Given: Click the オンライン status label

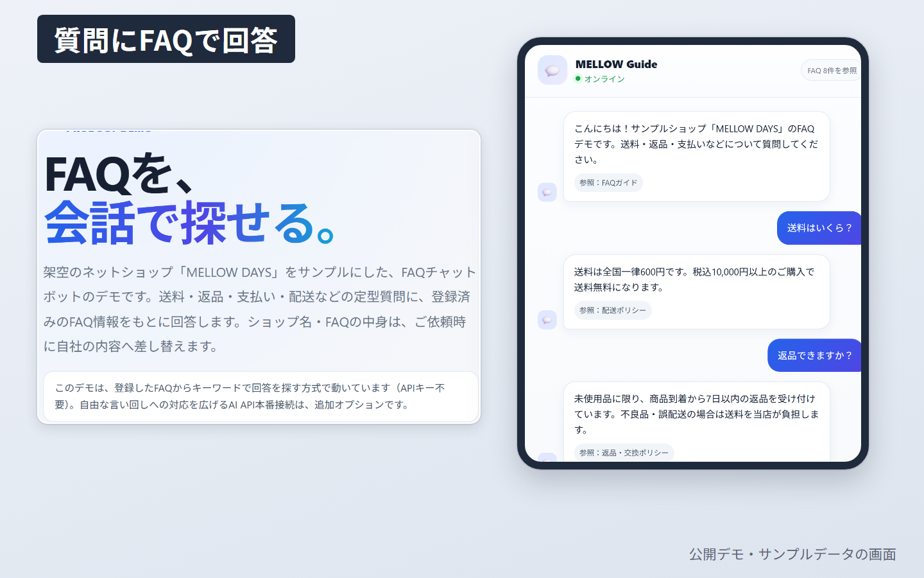Looking at the screenshot, I should (604, 79).
